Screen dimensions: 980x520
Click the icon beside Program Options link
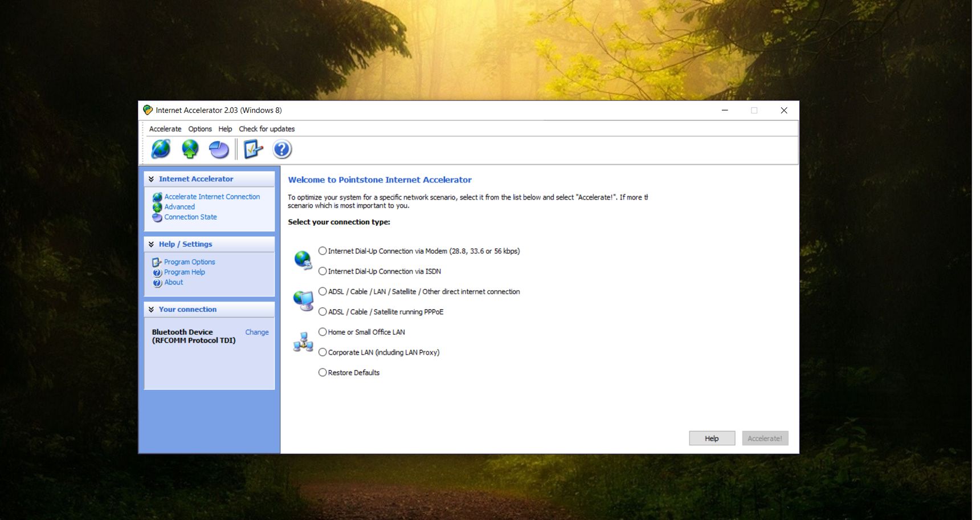(x=157, y=262)
